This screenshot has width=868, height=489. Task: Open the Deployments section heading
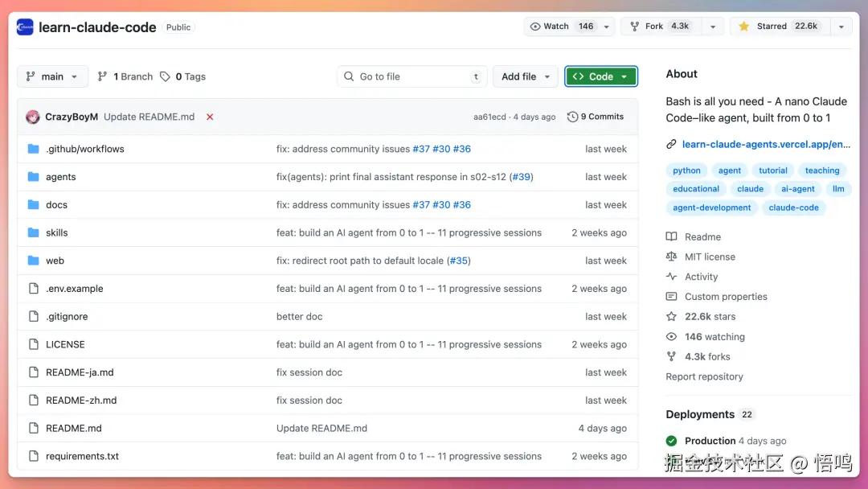click(x=700, y=414)
